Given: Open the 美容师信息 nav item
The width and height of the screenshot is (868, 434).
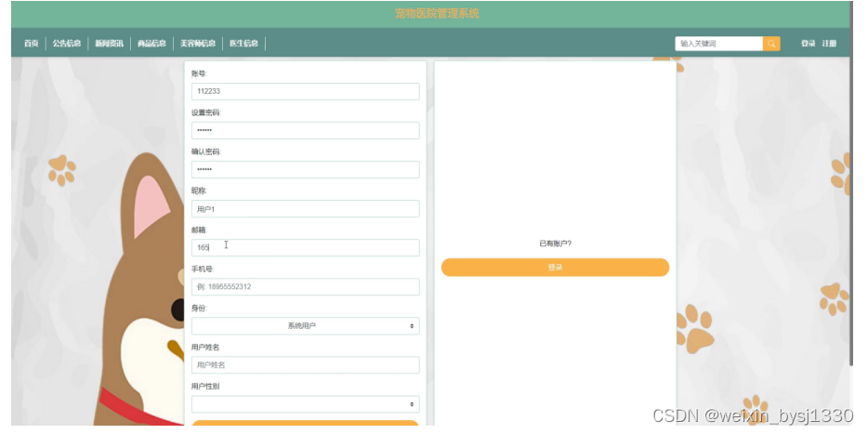Looking at the screenshot, I should click(198, 43).
